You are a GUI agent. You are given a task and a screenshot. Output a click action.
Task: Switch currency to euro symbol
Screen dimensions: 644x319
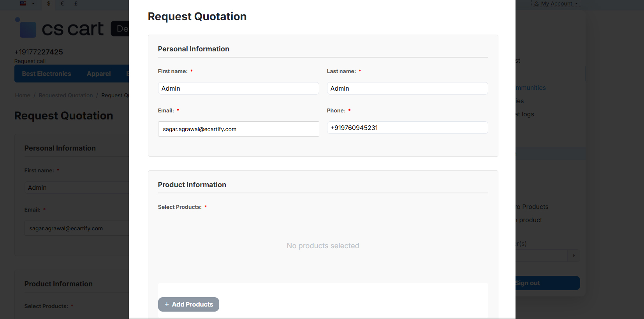tap(62, 4)
